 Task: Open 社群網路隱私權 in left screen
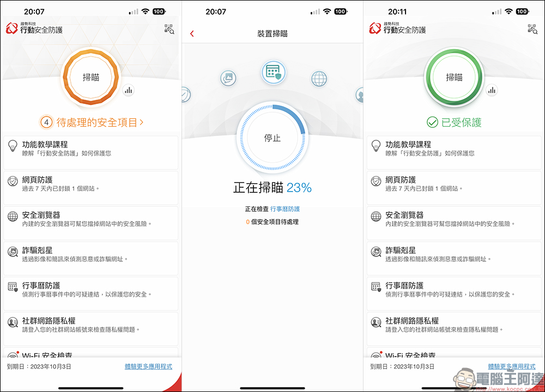(90, 329)
